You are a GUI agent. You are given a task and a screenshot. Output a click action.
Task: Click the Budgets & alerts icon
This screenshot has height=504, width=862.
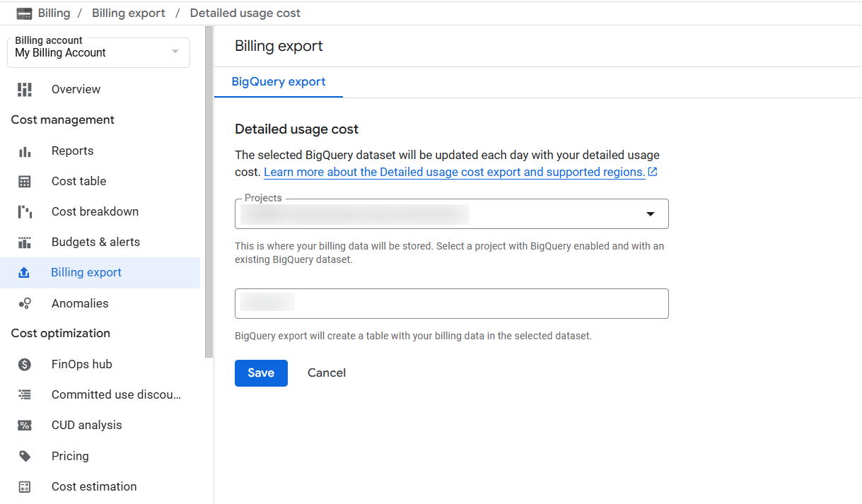pos(25,242)
